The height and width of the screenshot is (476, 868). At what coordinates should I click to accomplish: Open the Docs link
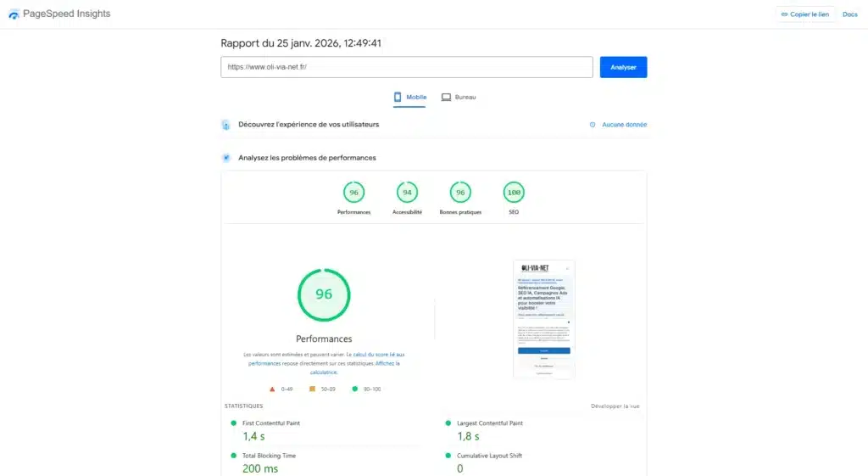pyautogui.click(x=849, y=14)
